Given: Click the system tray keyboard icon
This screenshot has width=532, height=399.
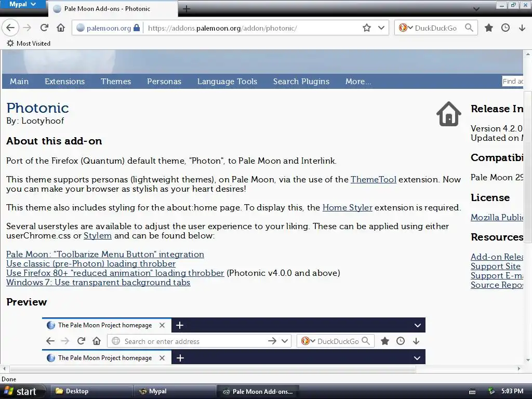Looking at the screenshot, I should click(x=472, y=392).
